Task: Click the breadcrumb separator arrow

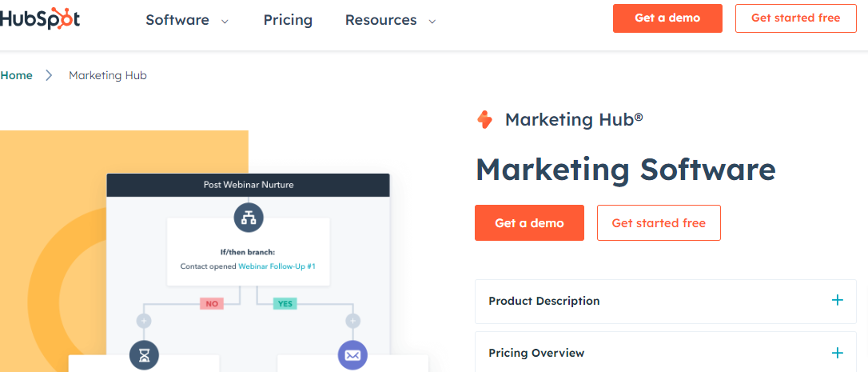Action: [50, 75]
